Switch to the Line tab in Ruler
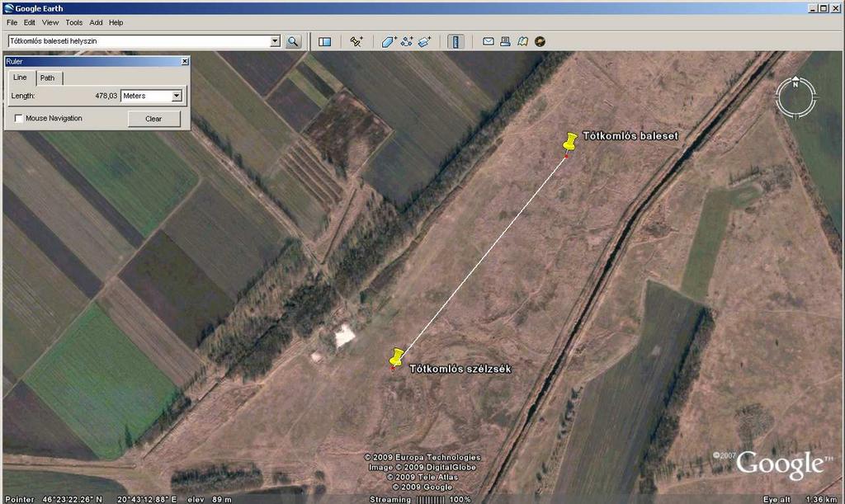The height and width of the screenshot is (504, 845). pos(20,78)
